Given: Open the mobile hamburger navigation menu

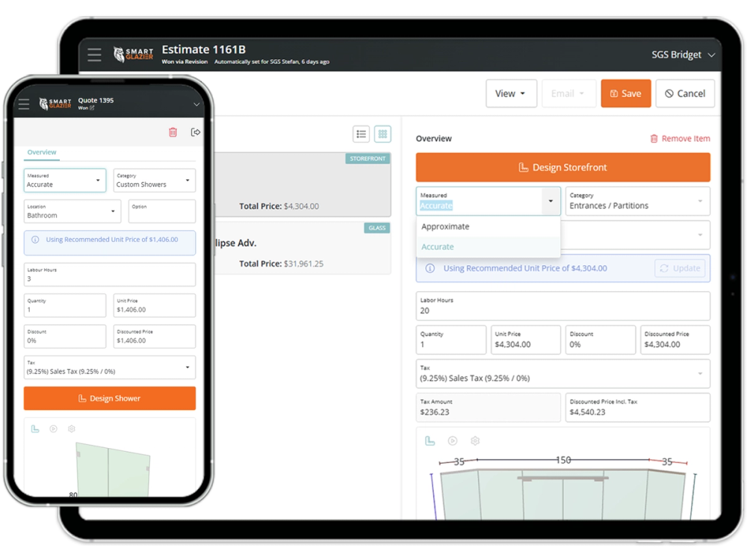Looking at the screenshot, I should pyautogui.click(x=24, y=104).
